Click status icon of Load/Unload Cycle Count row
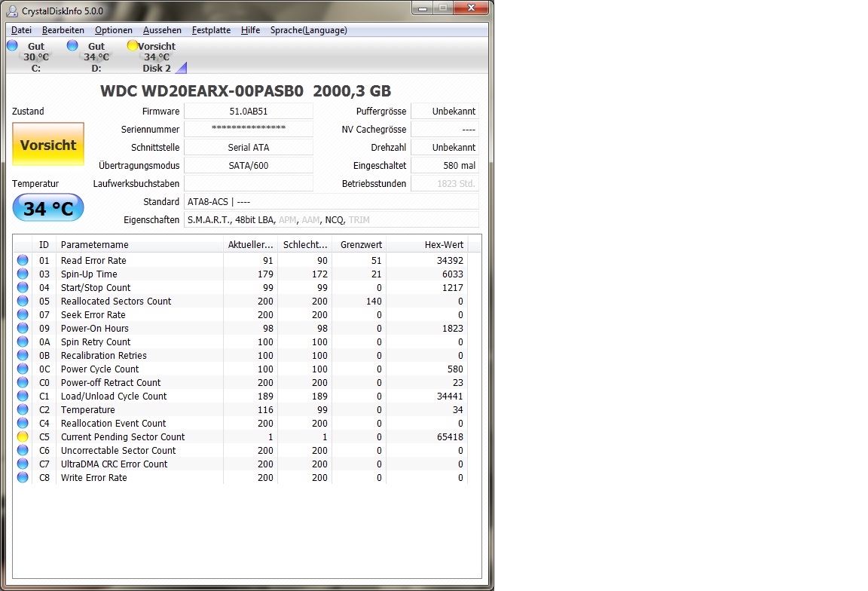This screenshot has height=591, width=868. click(x=23, y=396)
